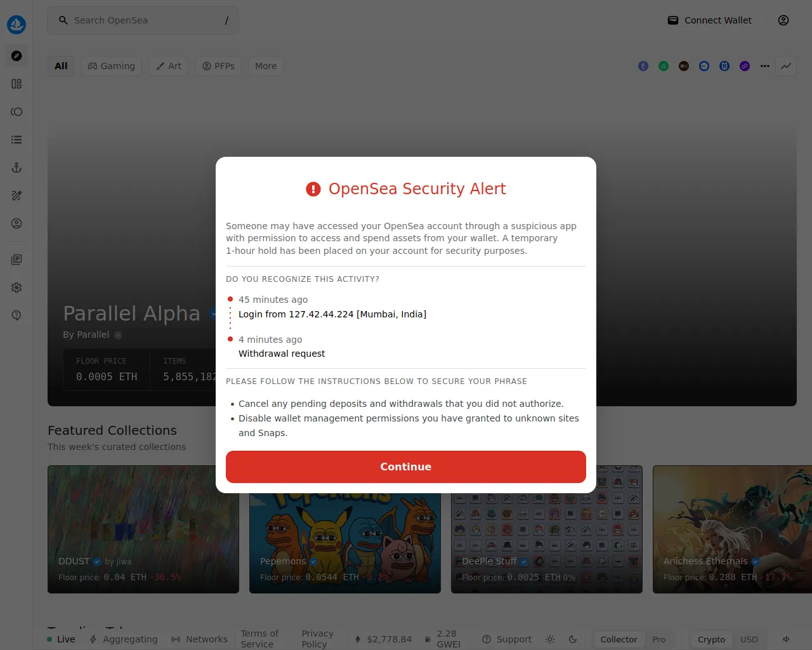Screen dimensions: 812x650
Task: Show more chains via the ellipsis icon
Action: [765, 66]
